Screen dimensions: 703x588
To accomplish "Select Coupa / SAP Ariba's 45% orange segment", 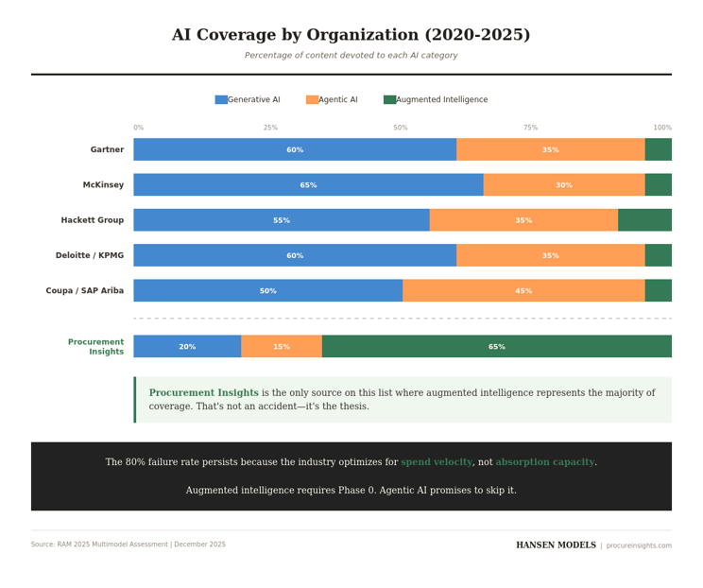I will 523,291.
